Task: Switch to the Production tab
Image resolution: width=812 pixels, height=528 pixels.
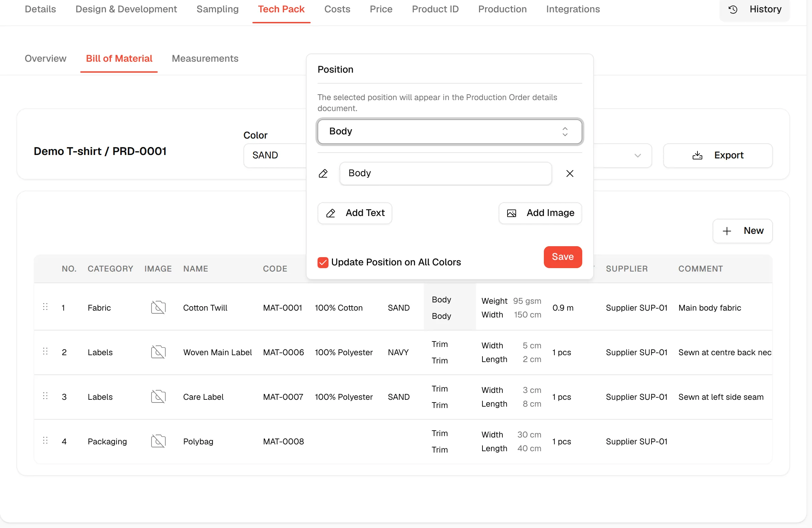Action: tap(502, 9)
